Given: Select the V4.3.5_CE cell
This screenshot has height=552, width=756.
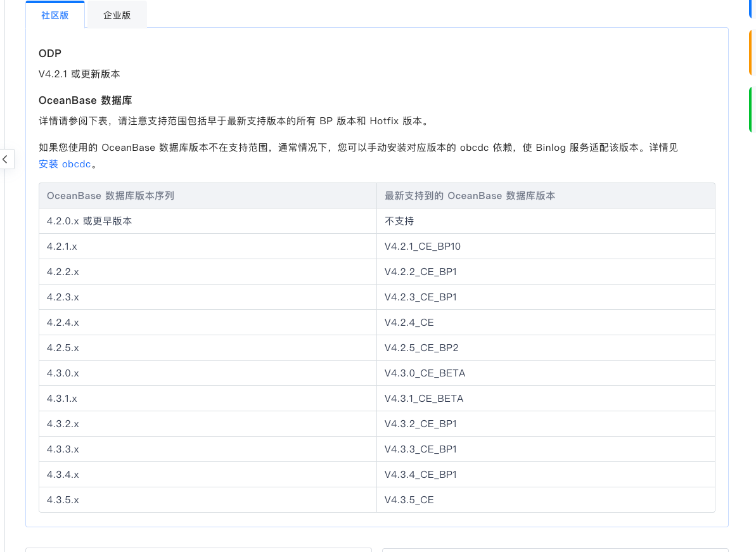Looking at the screenshot, I should click(546, 500).
